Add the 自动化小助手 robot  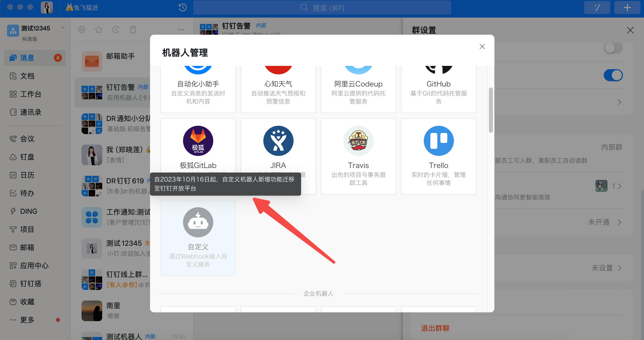[198, 89]
